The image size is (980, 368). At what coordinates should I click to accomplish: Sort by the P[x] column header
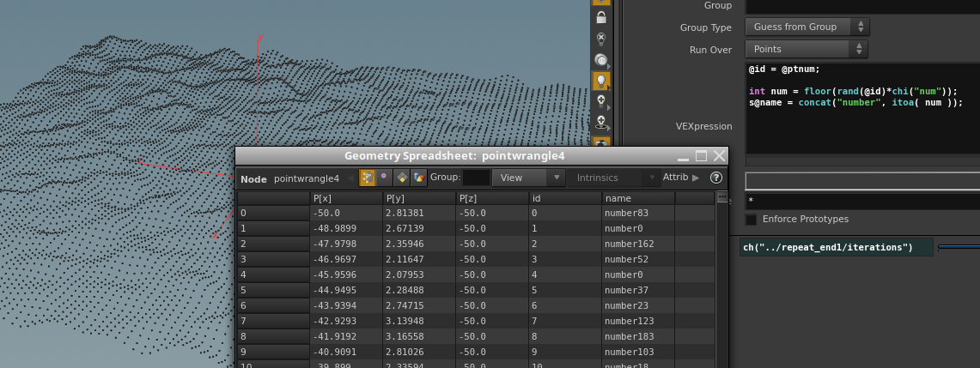coord(346,198)
